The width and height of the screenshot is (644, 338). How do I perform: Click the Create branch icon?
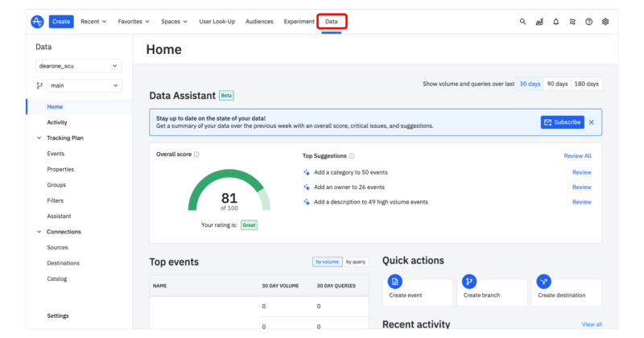coord(470,281)
